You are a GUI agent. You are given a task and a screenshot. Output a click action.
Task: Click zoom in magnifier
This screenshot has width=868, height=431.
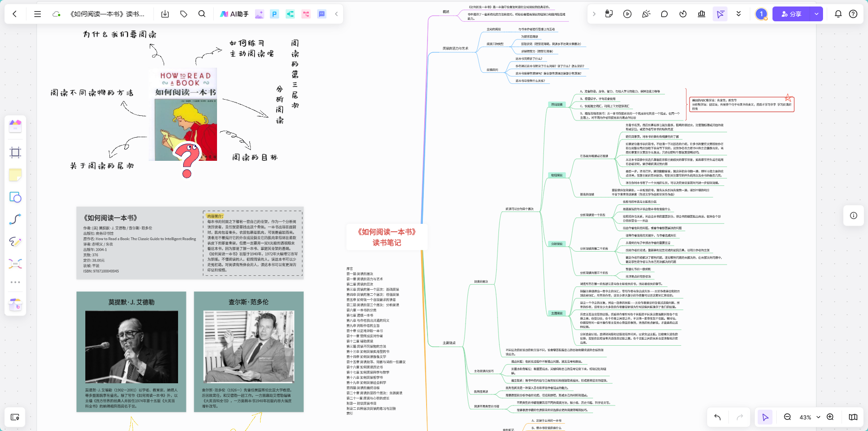coord(830,417)
